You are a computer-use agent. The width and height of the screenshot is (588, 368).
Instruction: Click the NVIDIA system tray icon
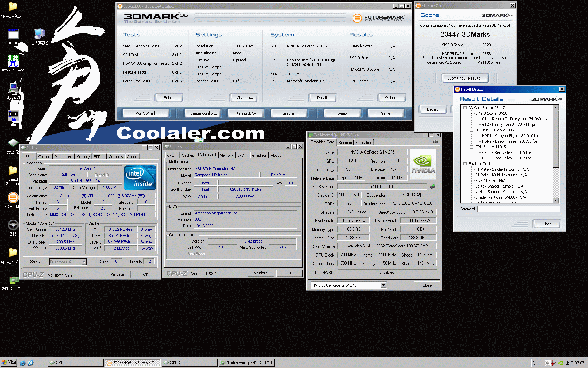point(560,363)
